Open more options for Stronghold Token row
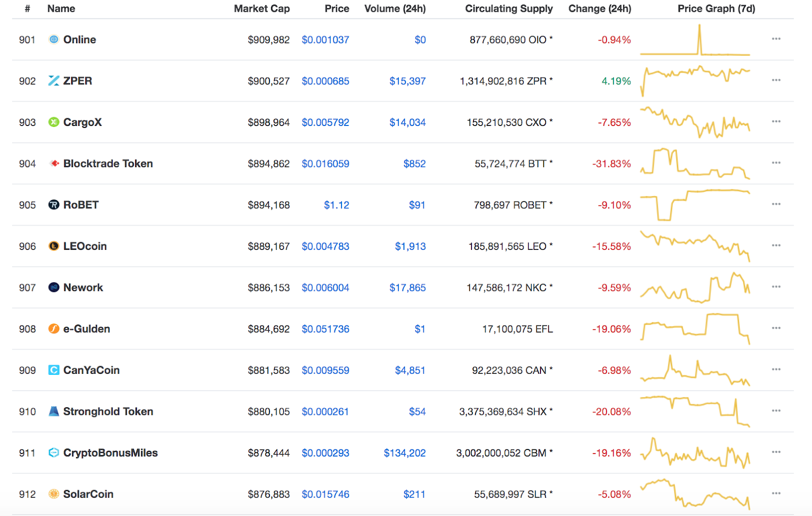This screenshot has height=516, width=812. click(776, 410)
